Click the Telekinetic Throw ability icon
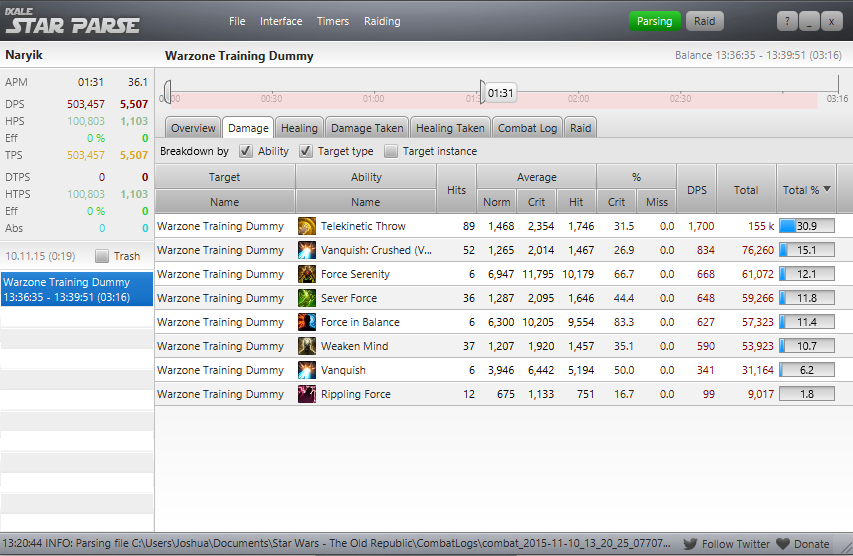Image resolution: width=853 pixels, height=556 pixels. (x=307, y=226)
